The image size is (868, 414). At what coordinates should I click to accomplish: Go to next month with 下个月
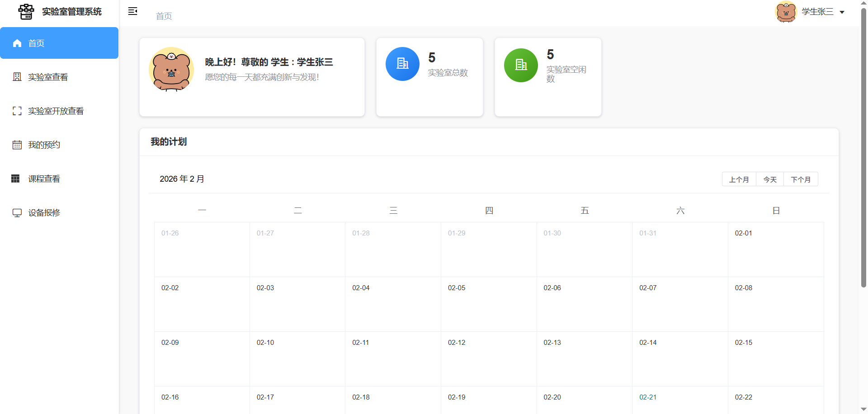coord(801,179)
